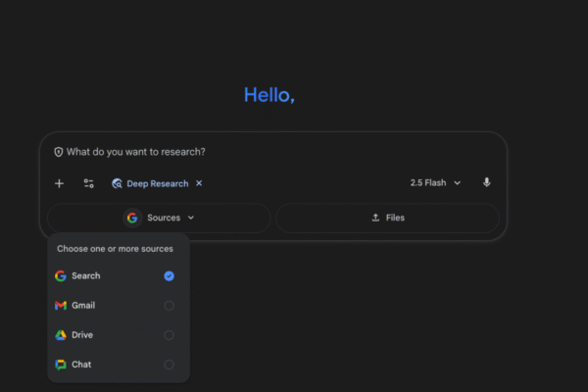Uncheck the Search source checkmark
This screenshot has width=588, height=392.
[x=169, y=276]
